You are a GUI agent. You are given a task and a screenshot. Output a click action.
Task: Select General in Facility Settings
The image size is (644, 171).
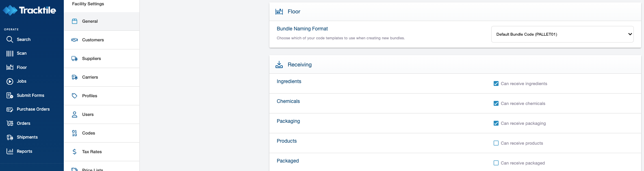90,21
